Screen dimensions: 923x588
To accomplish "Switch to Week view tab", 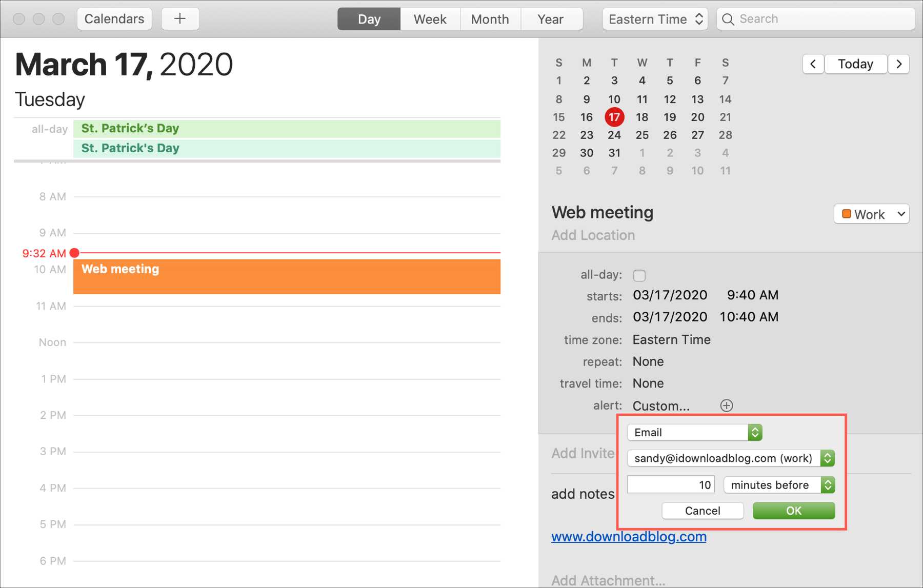I will point(430,19).
